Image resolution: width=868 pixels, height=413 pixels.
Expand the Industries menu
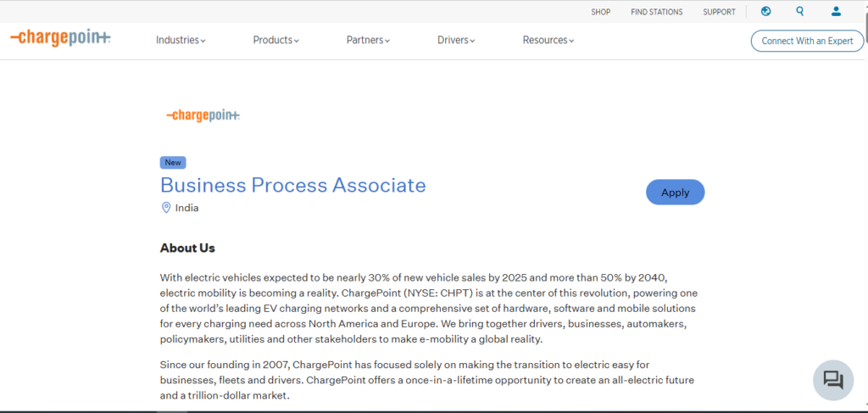pos(181,40)
